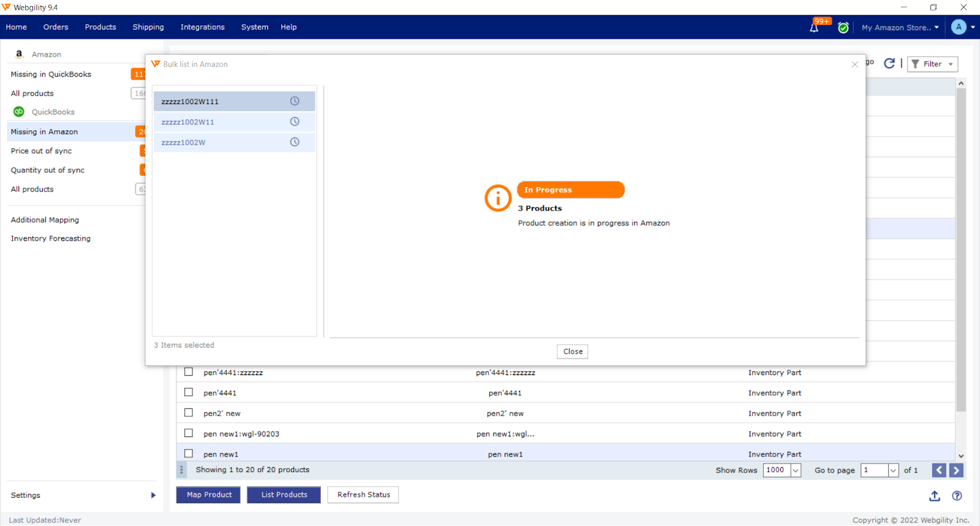The width and height of the screenshot is (980, 526).
Task: Click the scrollbar down arrow
Action: tap(961, 456)
